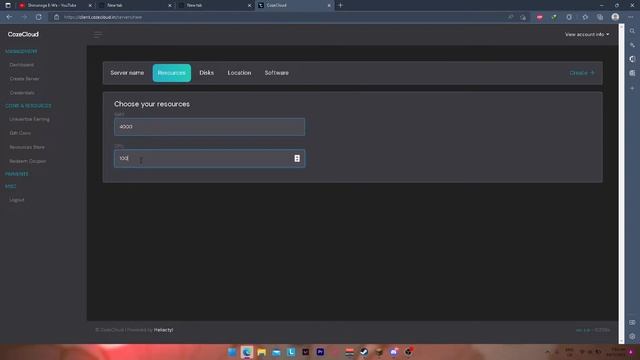Screen dimensions: 640x360
Task: Open the browser extensions icon
Action: (x=569, y=17)
